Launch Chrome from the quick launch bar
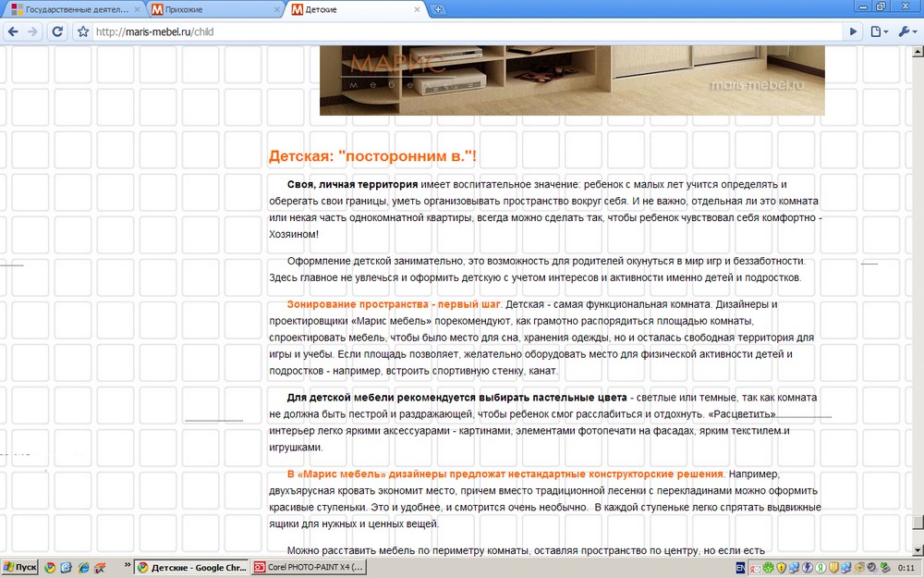This screenshot has height=578, width=924. tap(50, 568)
